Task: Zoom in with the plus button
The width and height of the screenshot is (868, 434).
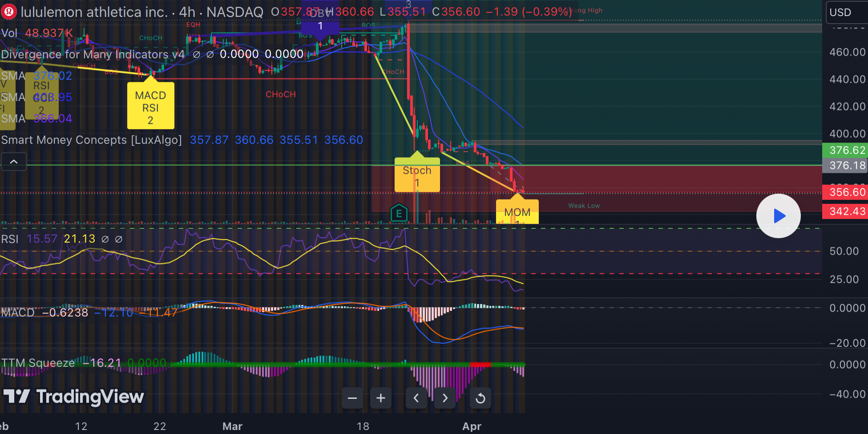Action: tap(381, 398)
